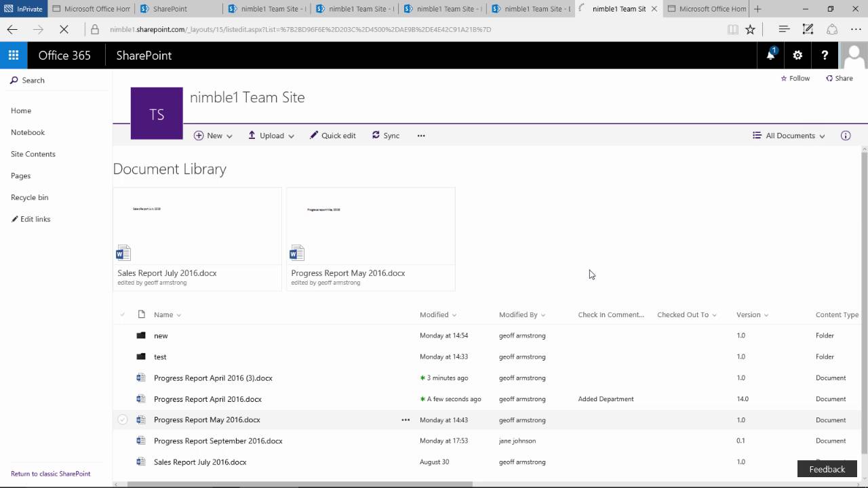Click the browser address bar
868x488 pixels.
[407, 29]
